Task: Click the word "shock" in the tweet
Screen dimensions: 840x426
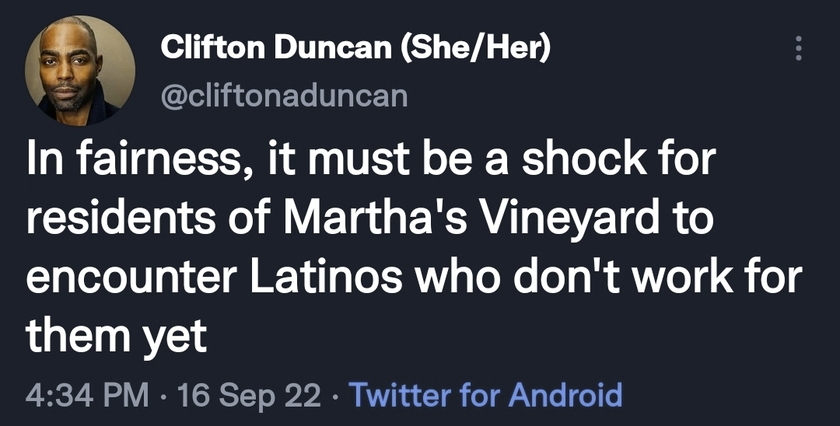Action: point(584,160)
